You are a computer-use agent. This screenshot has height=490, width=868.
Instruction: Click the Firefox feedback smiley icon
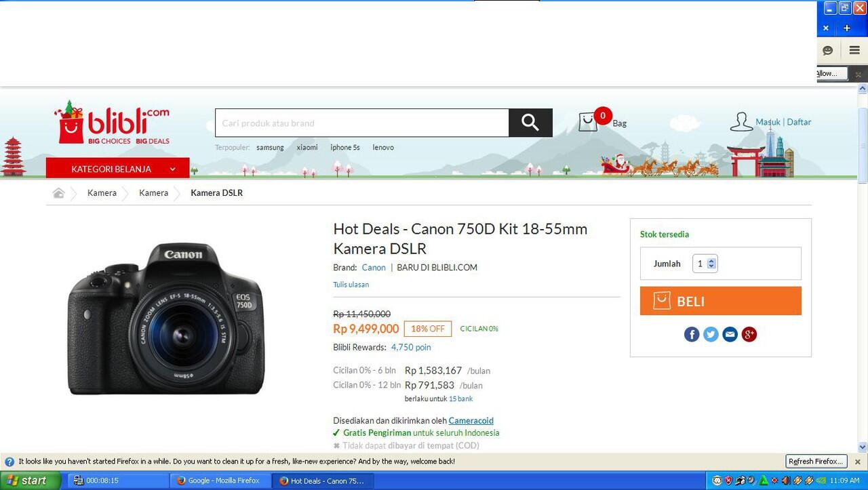coord(828,50)
